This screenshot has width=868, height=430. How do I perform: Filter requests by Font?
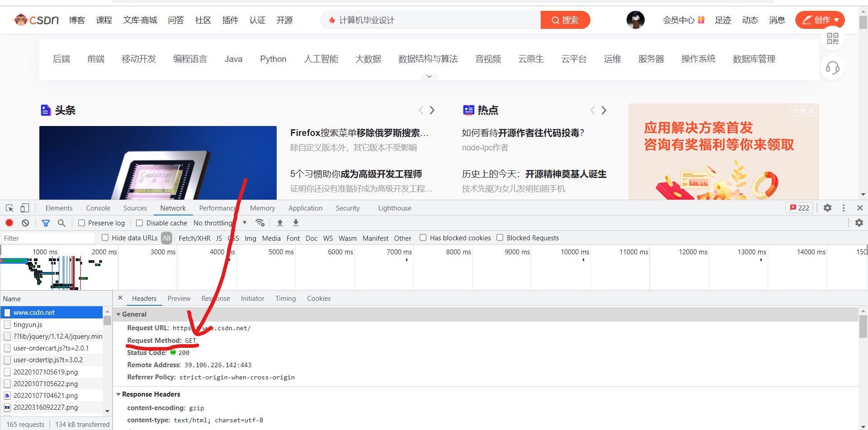point(293,238)
